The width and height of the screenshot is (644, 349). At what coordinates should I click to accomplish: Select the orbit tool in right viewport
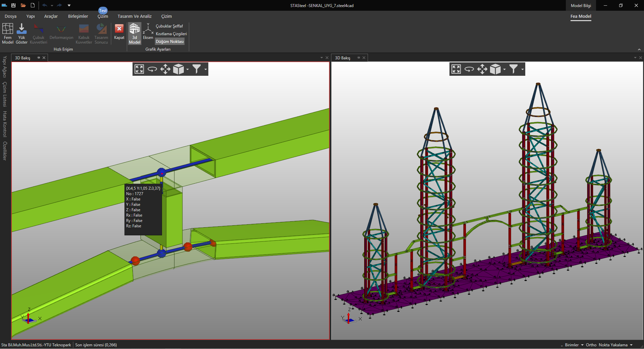[469, 69]
